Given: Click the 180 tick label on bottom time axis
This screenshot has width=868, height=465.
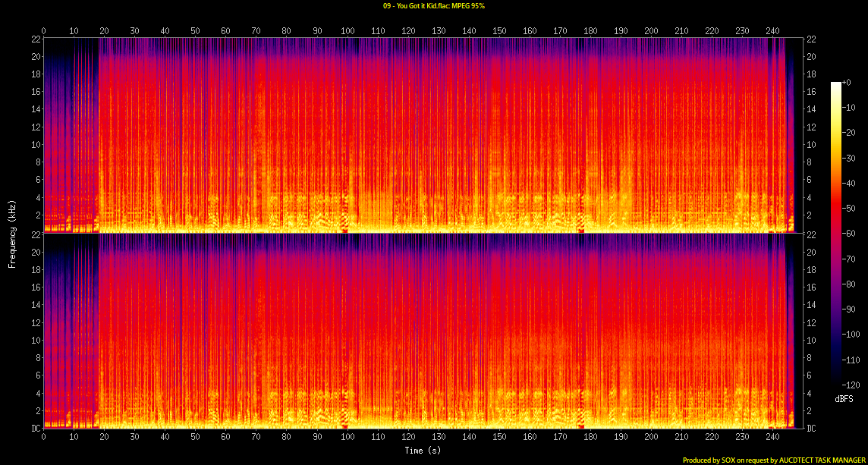Looking at the screenshot, I should (590, 438).
